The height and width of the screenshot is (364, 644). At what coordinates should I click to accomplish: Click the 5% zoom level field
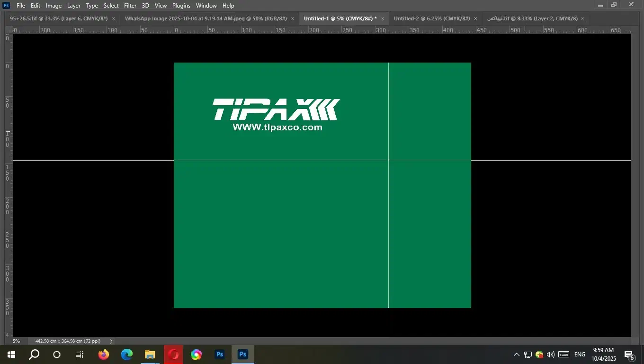click(x=17, y=341)
